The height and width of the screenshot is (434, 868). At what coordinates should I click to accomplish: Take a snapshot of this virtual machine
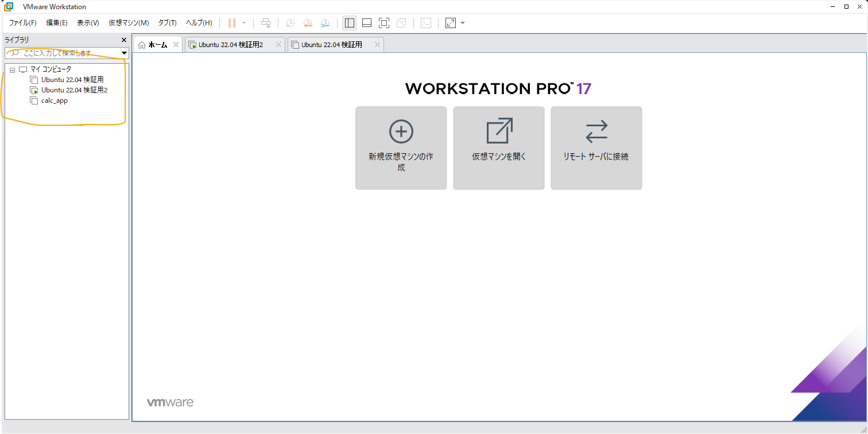coord(290,23)
